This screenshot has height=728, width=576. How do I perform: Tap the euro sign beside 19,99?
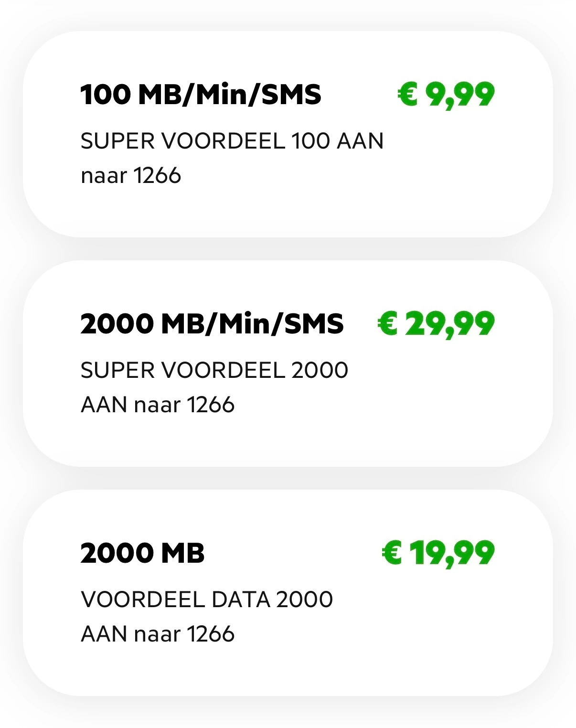coord(392,552)
